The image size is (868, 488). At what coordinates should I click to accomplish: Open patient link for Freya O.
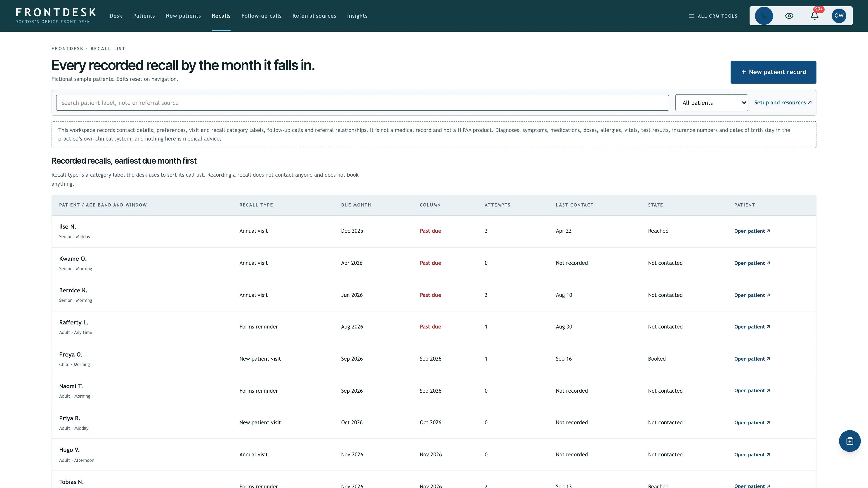[752, 359]
